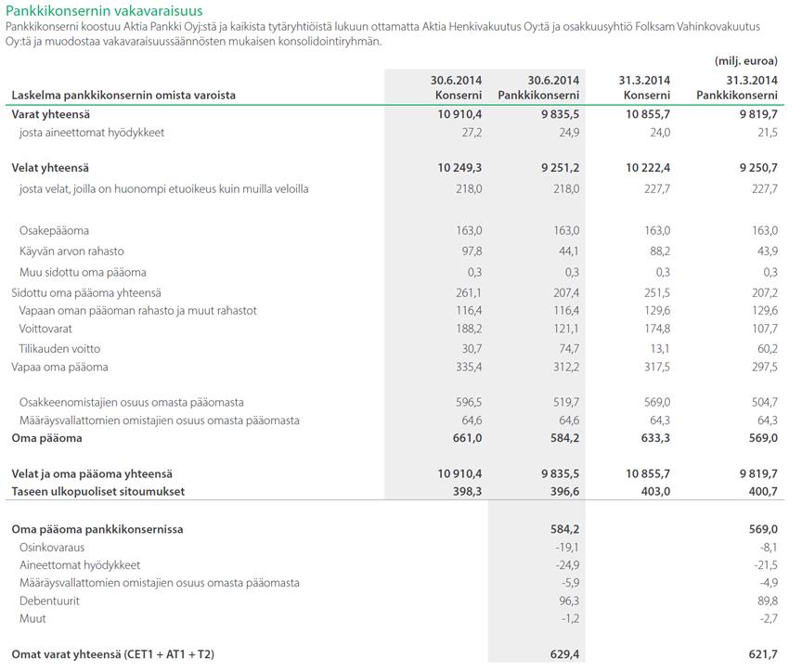Click the value 633,3 in Oma pääoma

click(655, 438)
